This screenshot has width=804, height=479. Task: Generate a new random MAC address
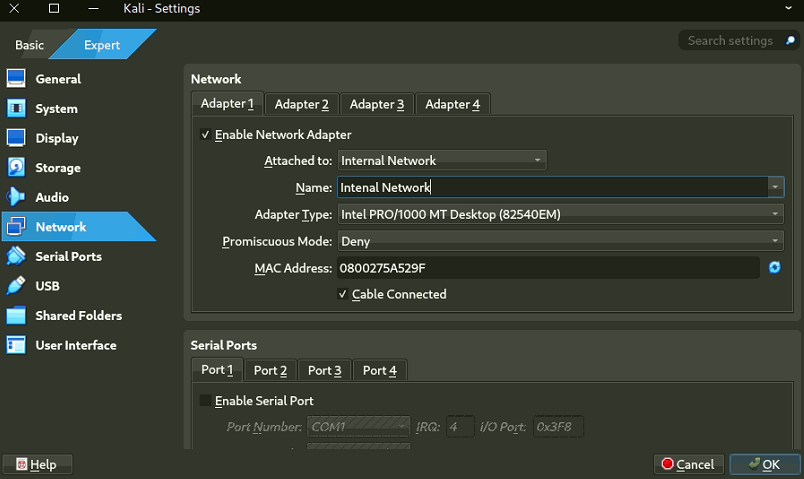[x=774, y=268]
